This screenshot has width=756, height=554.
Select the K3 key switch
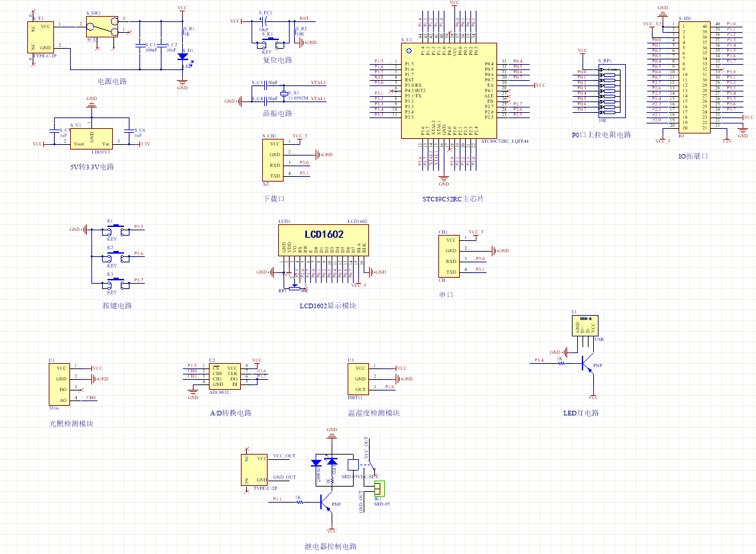point(115,284)
